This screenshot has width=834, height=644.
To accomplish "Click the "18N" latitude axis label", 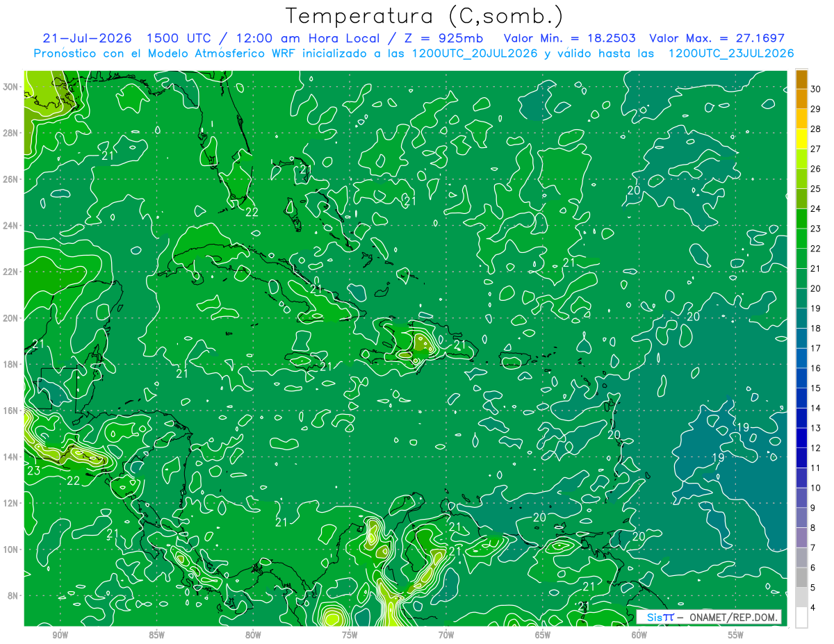I will point(11,364).
